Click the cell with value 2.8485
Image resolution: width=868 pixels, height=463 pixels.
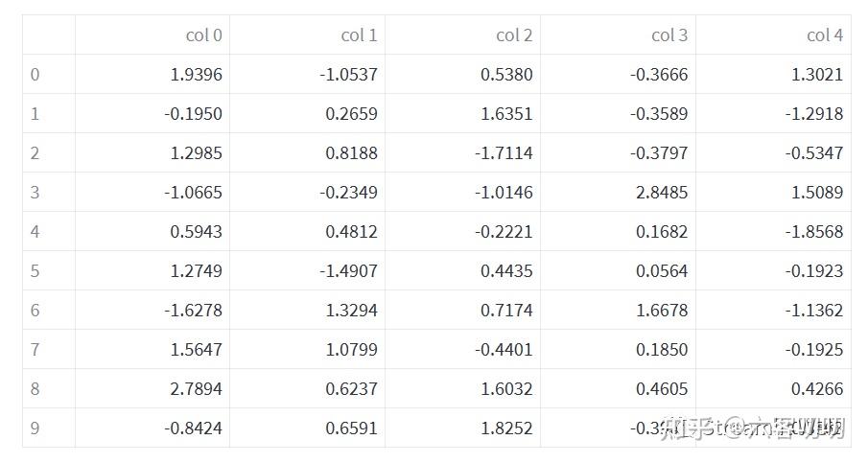662,193
